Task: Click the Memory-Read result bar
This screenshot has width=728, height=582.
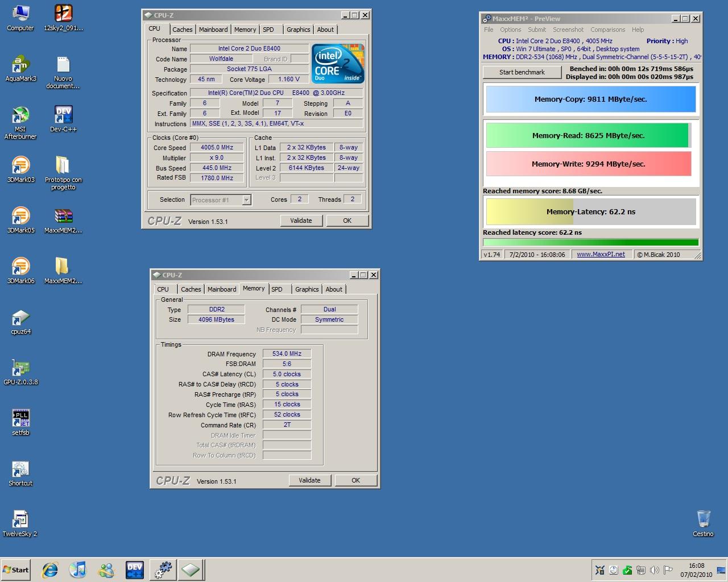Action: click(x=589, y=135)
